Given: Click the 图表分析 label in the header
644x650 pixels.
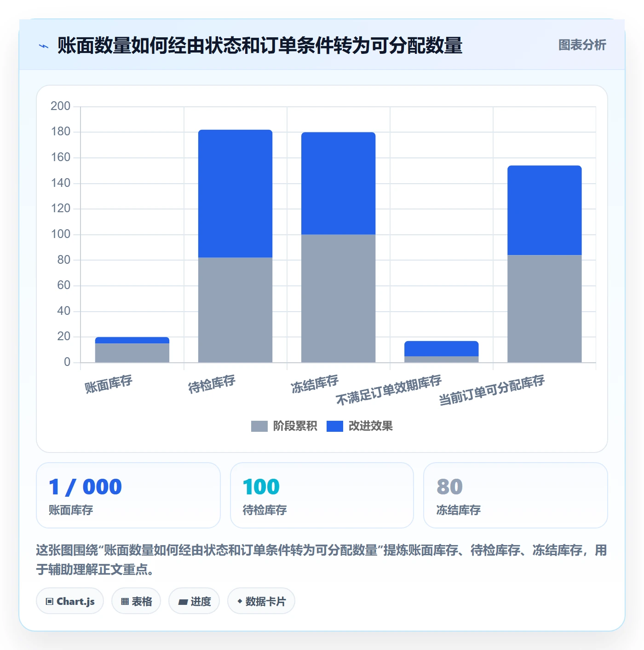Looking at the screenshot, I should [582, 45].
